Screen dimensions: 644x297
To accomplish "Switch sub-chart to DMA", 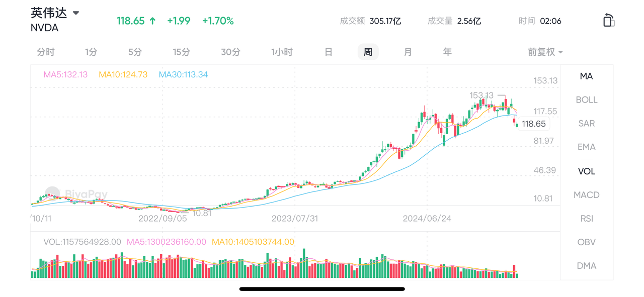I will (x=586, y=265).
